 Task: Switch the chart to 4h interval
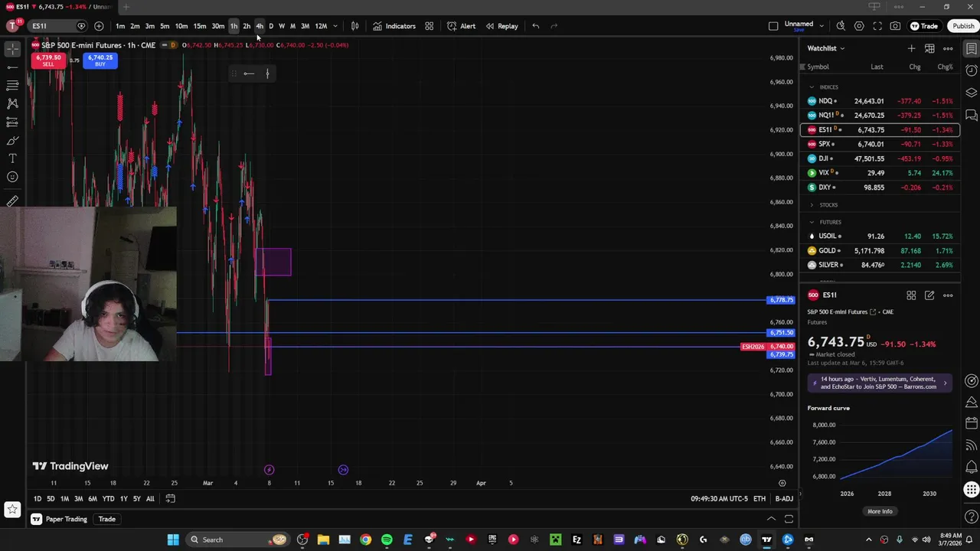(259, 26)
